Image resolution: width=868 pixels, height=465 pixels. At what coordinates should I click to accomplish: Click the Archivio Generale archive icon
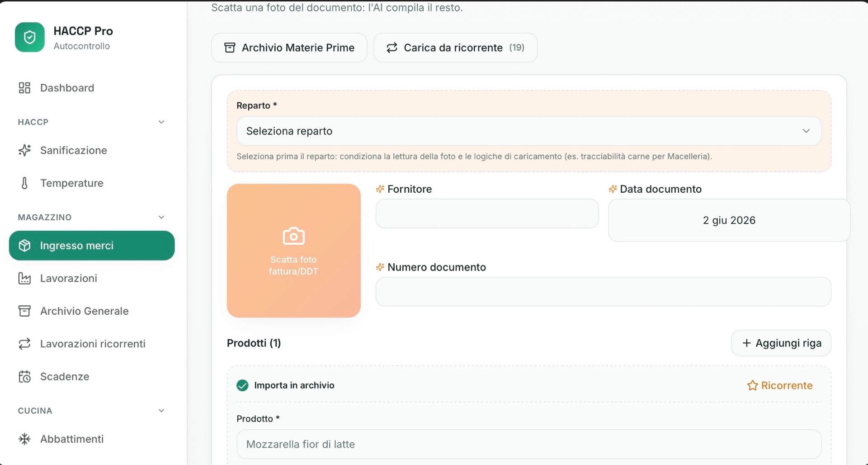coord(24,311)
